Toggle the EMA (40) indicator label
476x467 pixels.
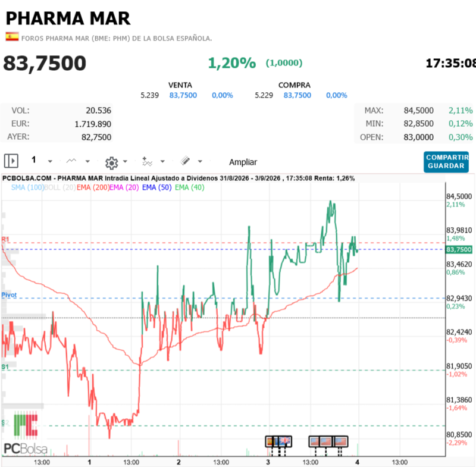[189, 187]
